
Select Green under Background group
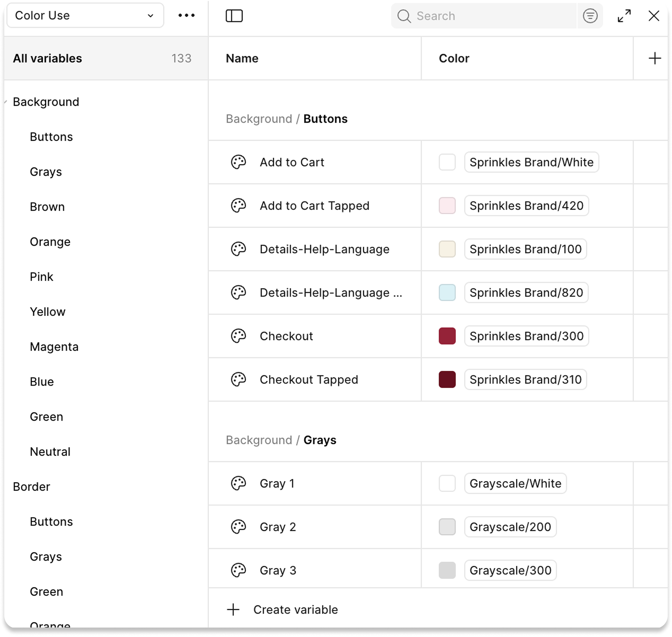46,416
